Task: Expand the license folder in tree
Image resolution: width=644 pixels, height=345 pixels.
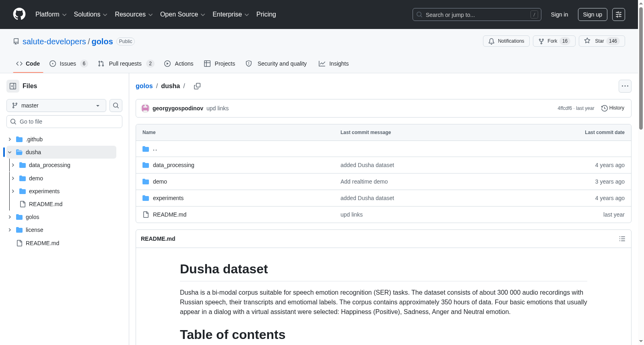Action: coord(10,230)
